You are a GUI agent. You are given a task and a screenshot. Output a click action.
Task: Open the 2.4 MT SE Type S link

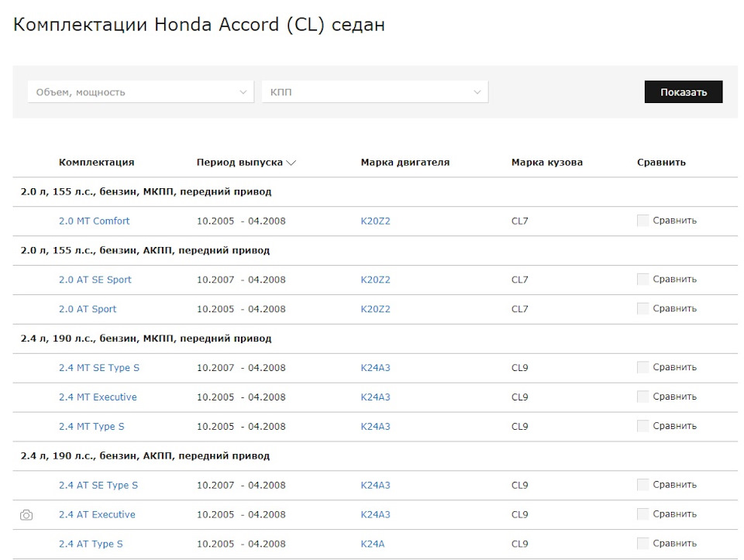click(99, 368)
